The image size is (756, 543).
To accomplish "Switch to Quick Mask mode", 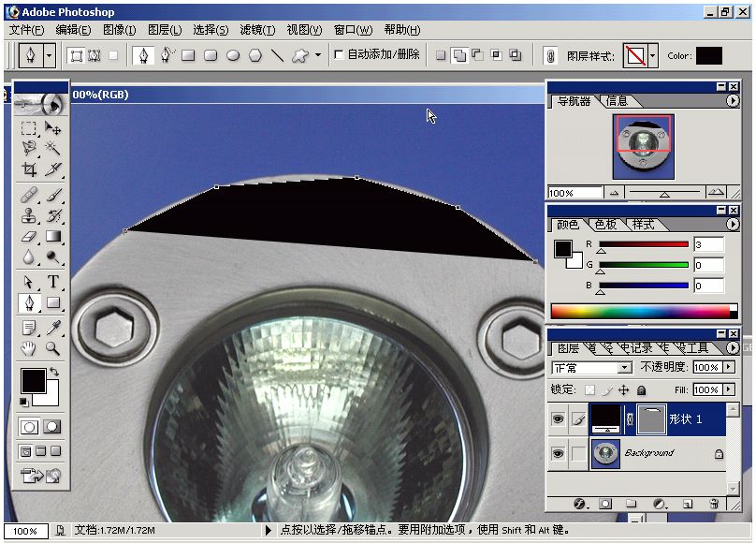I will coord(52,426).
